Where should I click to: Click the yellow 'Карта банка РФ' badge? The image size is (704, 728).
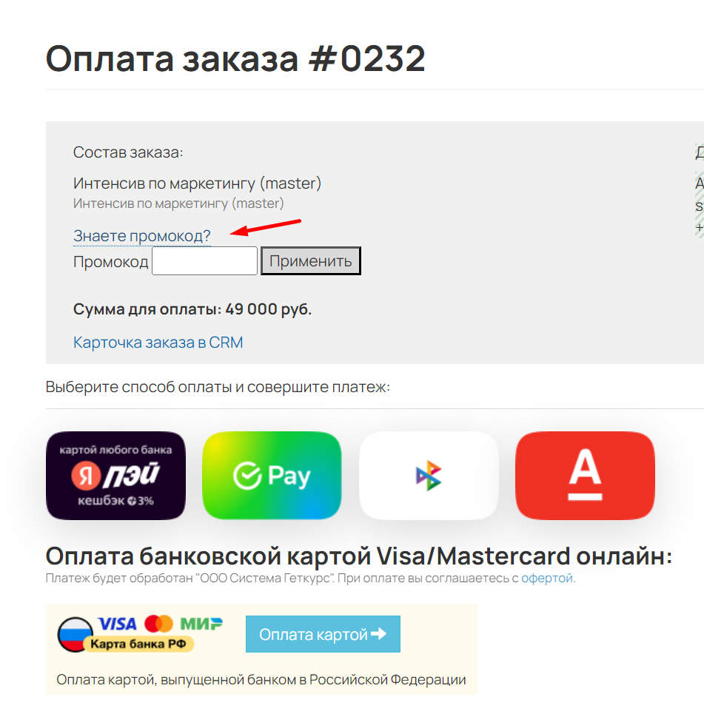(138, 644)
